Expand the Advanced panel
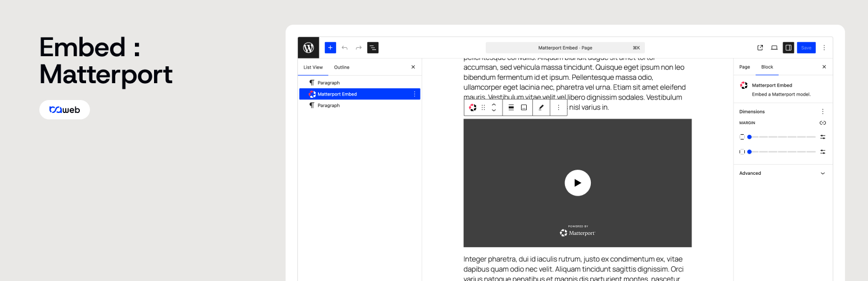Viewport: 868px width, 281px height. pyautogui.click(x=783, y=173)
